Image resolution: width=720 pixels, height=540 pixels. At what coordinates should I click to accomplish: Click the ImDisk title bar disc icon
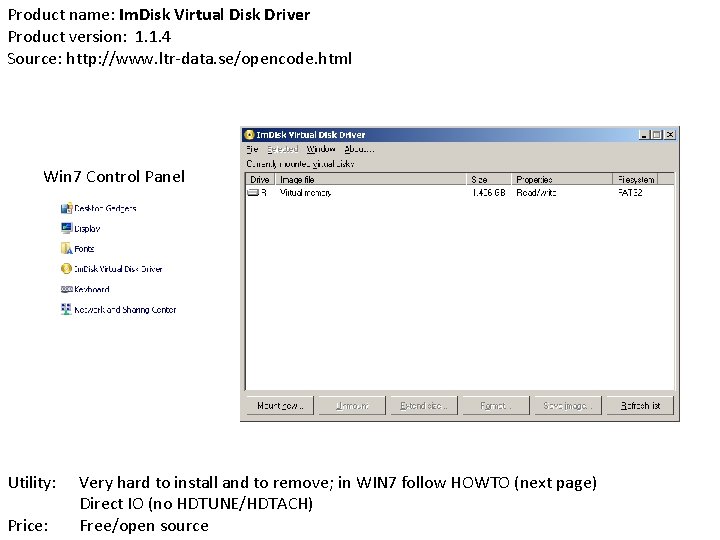[249, 135]
